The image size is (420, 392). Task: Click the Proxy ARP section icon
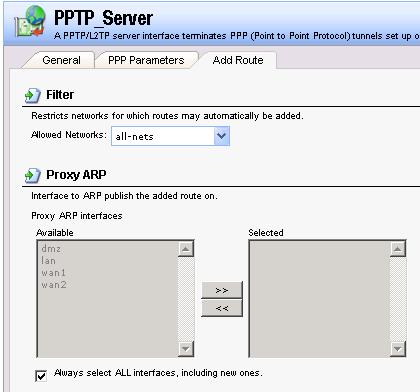(x=33, y=175)
